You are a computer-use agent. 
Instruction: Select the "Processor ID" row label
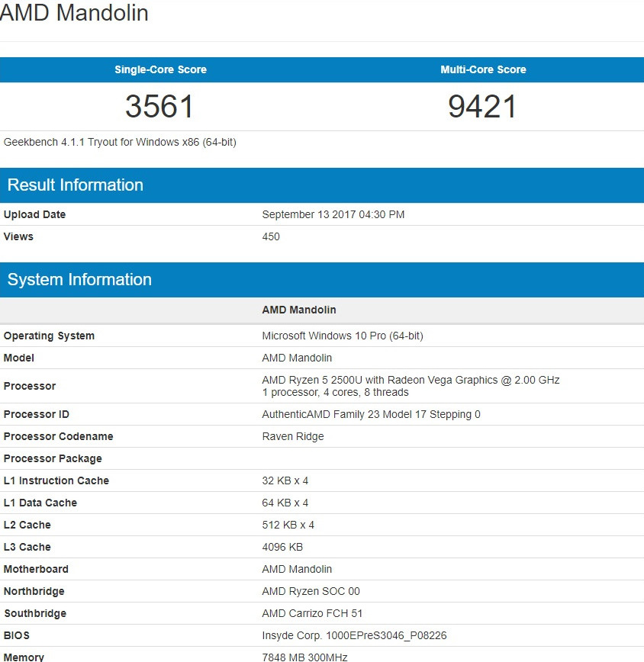[x=37, y=414]
